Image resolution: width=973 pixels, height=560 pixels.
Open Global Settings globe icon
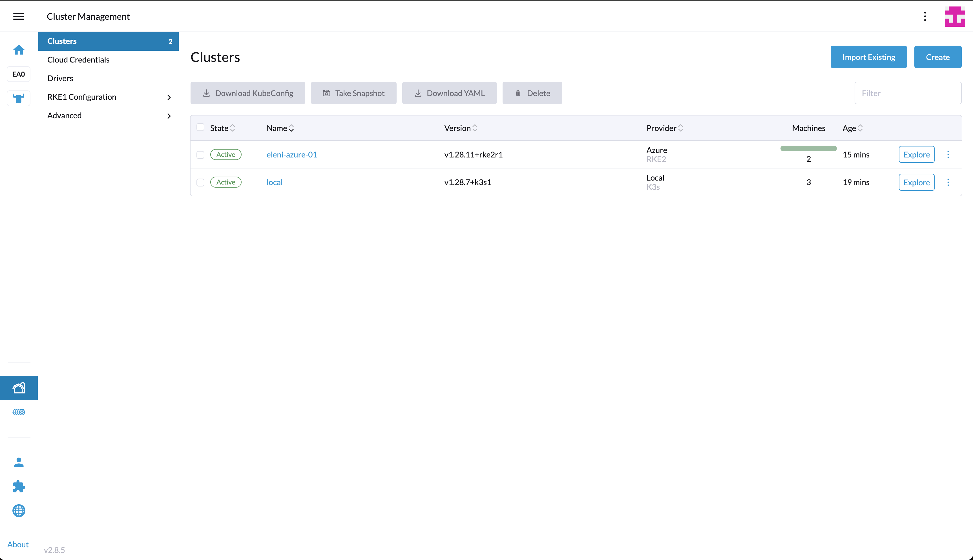tap(19, 511)
